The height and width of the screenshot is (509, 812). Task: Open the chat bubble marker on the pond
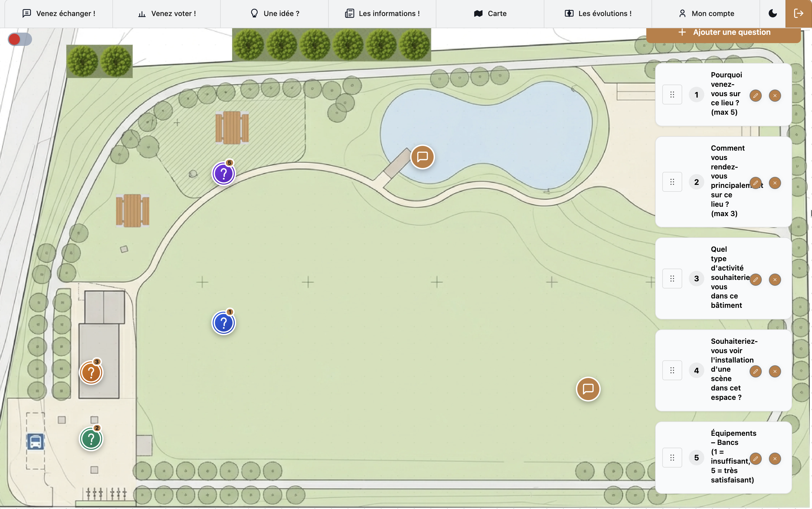pyautogui.click(x=423, y=157)
